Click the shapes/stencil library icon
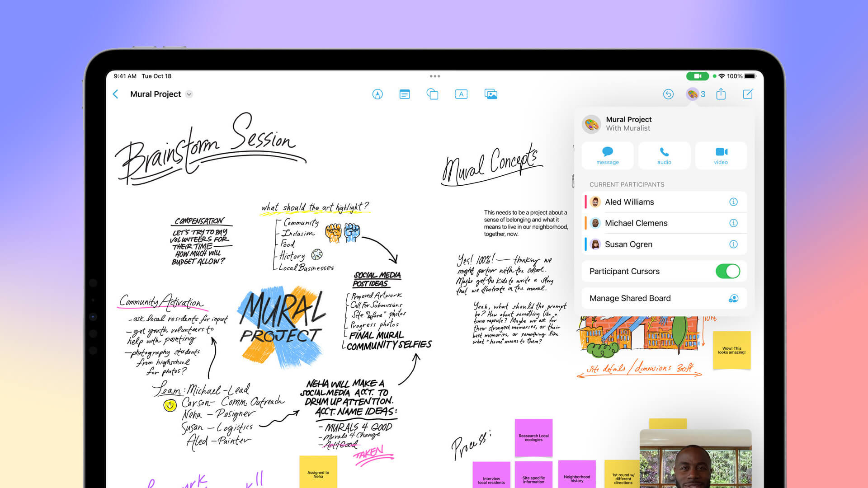 point(434,94)
